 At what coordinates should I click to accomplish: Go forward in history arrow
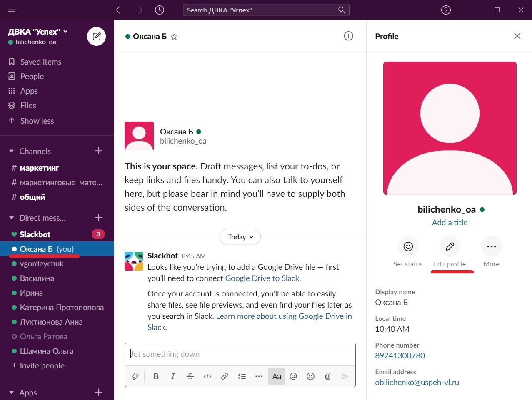tap(139, 10)
